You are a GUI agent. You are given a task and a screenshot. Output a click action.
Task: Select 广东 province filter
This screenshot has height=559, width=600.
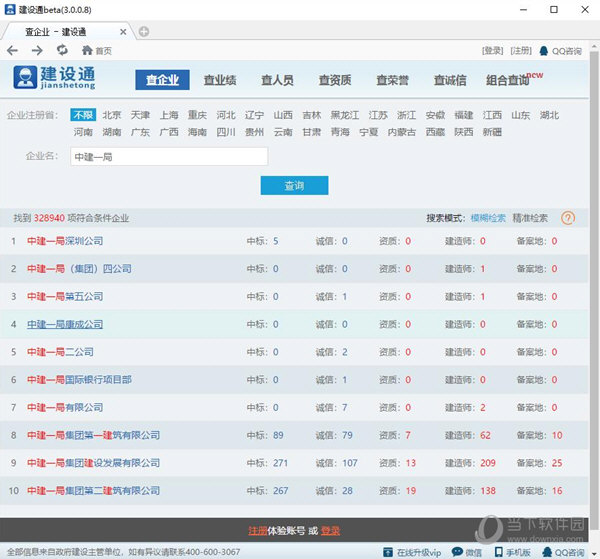click(x=140, y=132)
